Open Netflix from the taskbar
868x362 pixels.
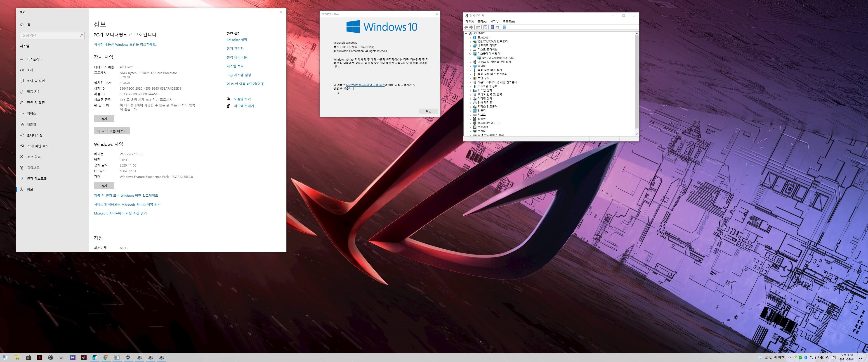(x=39, y=358)
